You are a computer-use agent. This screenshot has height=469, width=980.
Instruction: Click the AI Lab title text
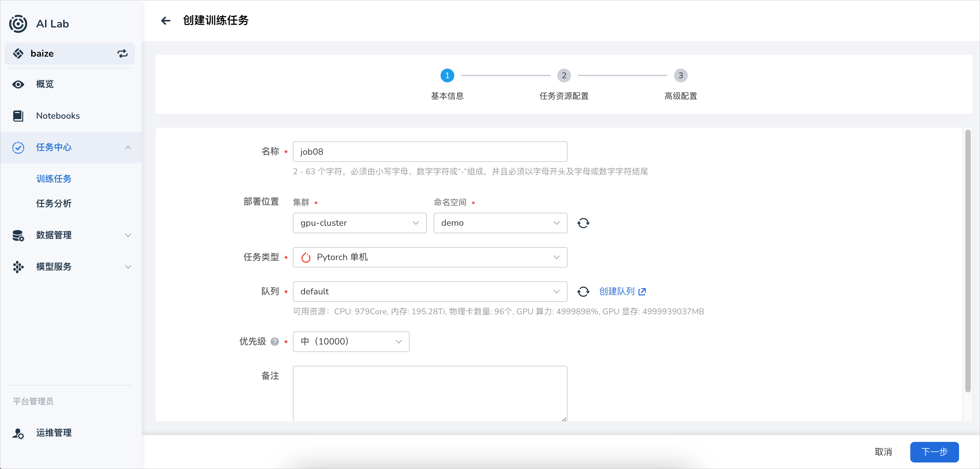point(53,24)
